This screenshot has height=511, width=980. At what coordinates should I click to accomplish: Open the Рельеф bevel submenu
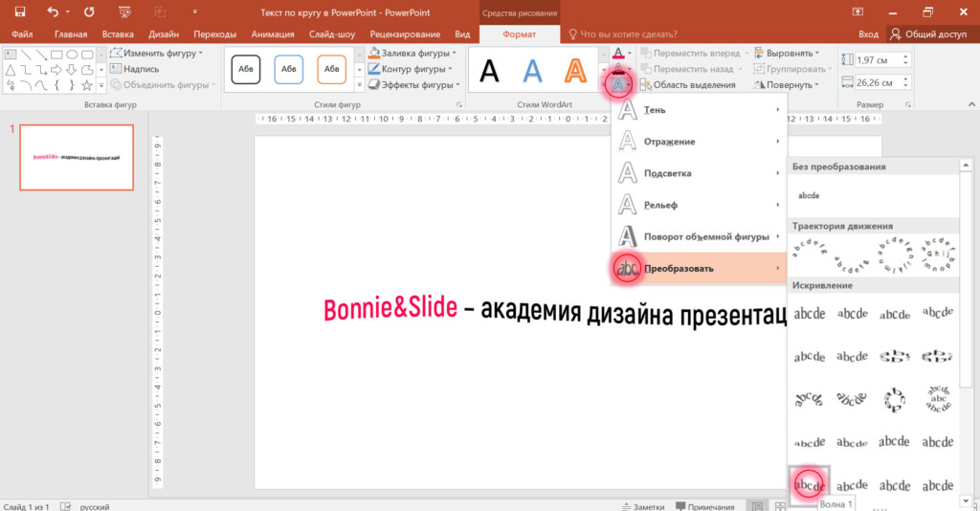tap(699, 205)
